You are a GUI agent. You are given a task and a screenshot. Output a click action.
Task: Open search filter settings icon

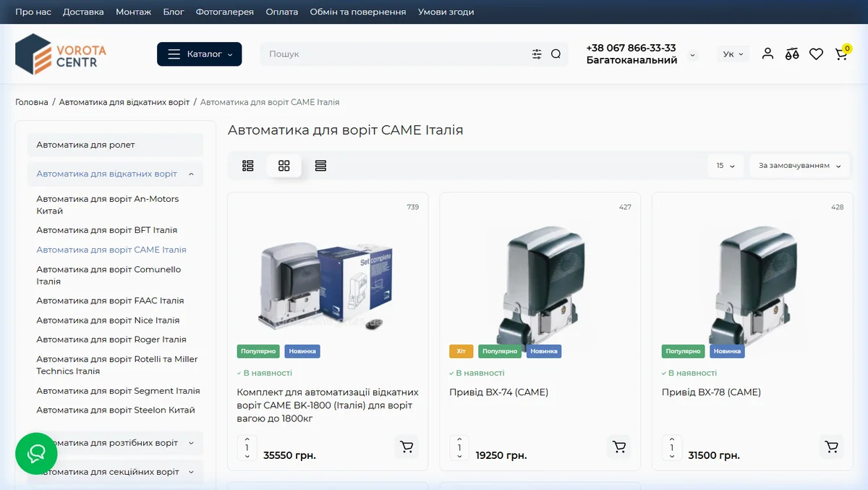pos(537,54)
